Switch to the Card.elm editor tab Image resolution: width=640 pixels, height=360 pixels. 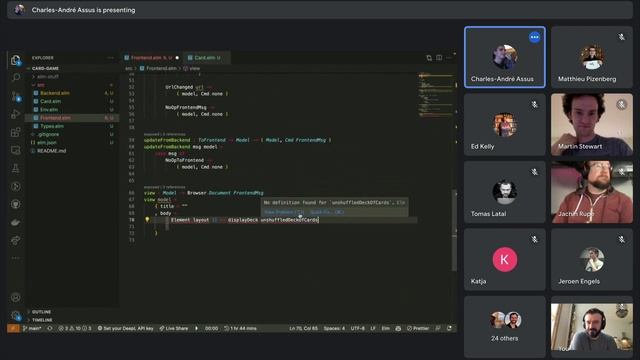click(207, 58)
